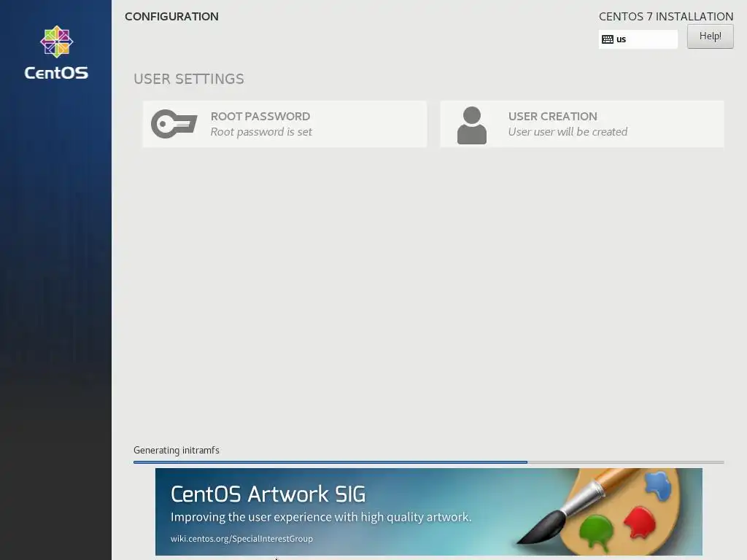
Task: Click the 'User user will be created' text
Action: [x=568, y=132]
